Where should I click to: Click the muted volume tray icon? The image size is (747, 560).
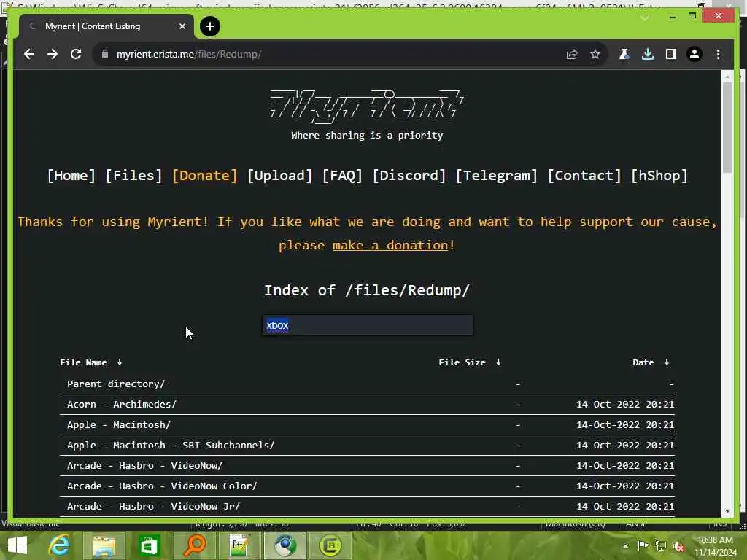pyautogui.click(x=678, y=546)
